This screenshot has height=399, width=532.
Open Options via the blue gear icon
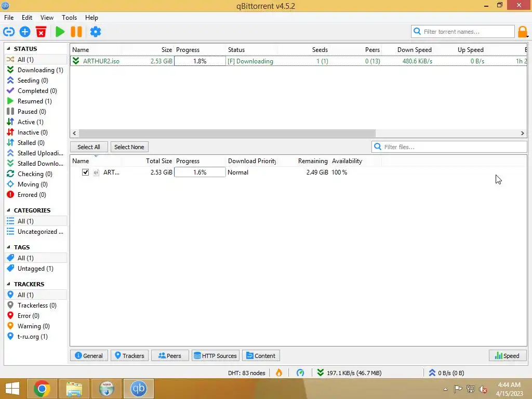coord(96,32)
